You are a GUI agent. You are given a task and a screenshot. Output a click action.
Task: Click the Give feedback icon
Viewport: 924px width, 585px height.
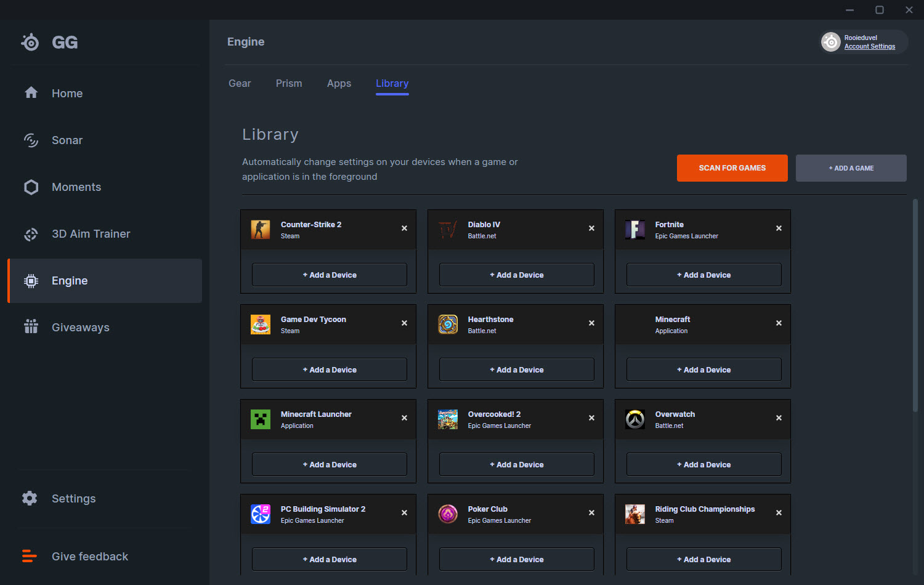click(x=30, y=556)
